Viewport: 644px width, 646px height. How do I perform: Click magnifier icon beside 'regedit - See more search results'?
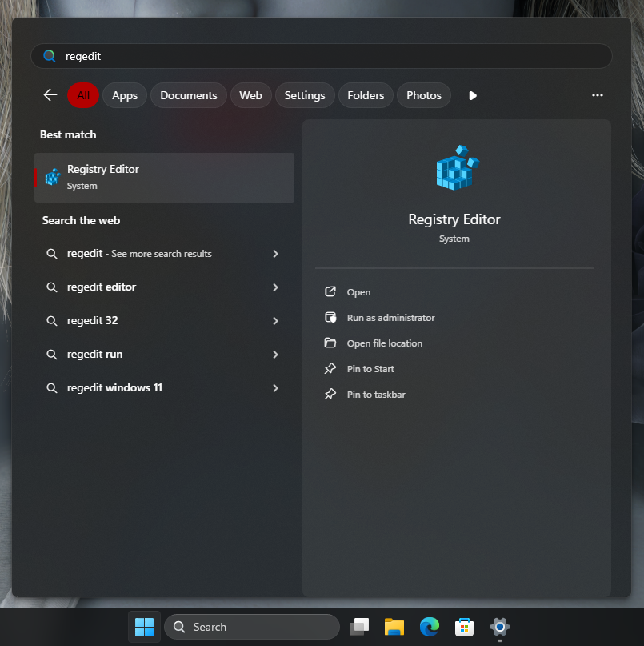coord(51,254)
